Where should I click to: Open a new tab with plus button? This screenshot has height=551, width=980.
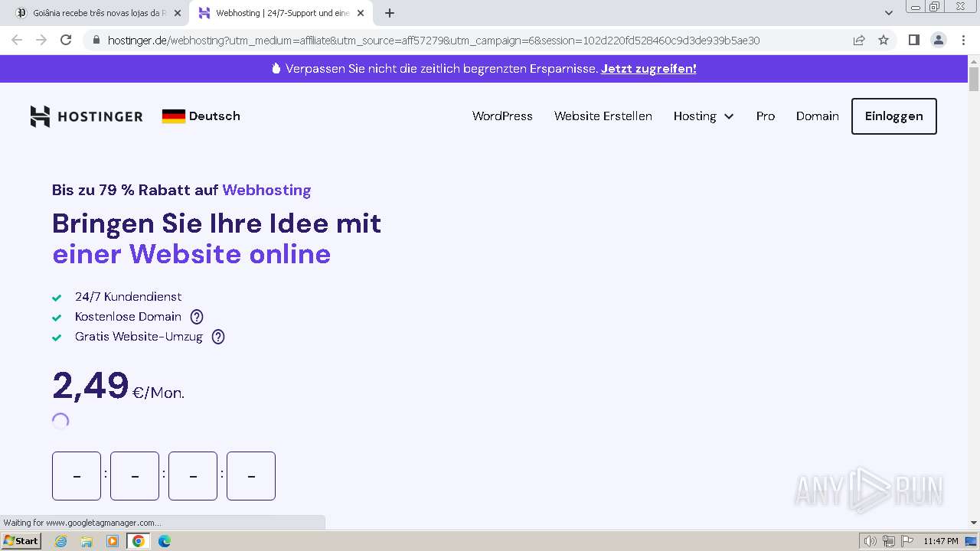coord(390,13)
